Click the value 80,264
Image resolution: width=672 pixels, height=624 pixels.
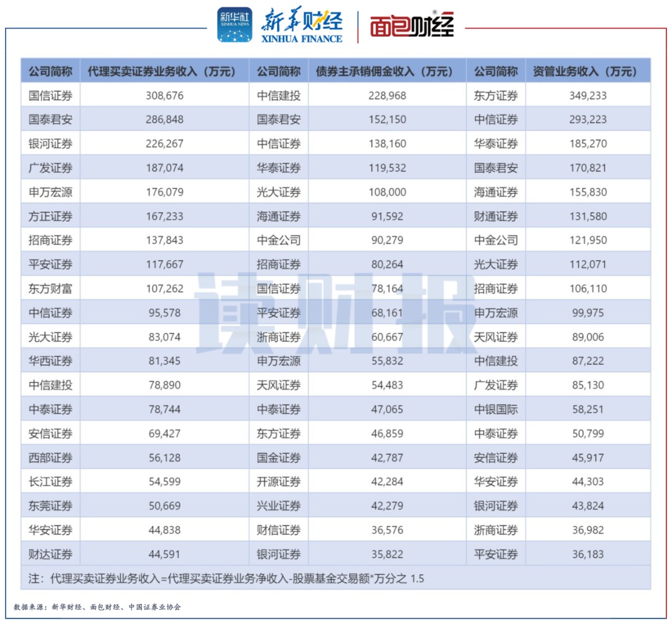pos(388,264)
